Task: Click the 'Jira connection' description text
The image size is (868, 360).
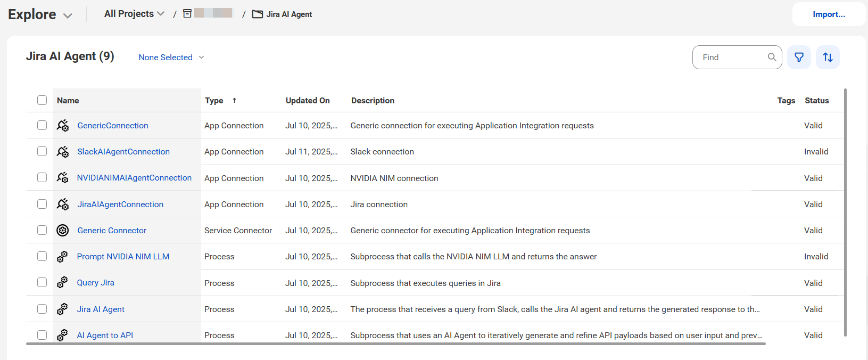Action: (379, 204)
